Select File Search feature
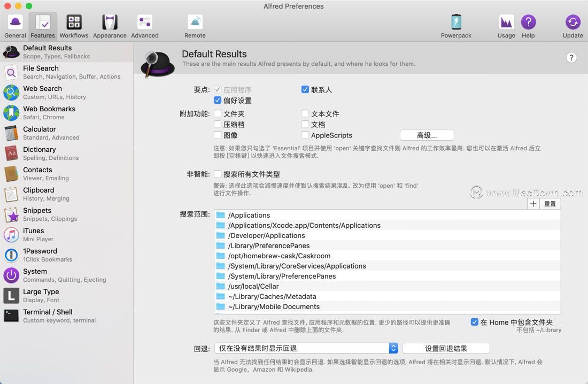 67,72
